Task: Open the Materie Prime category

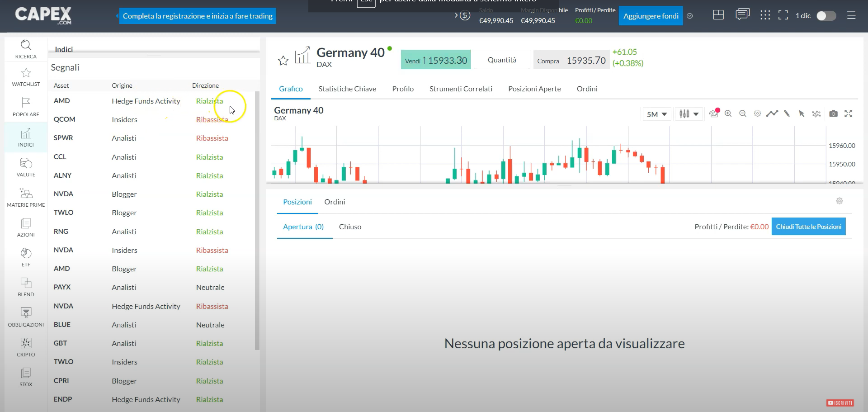Action: point(26,198)
